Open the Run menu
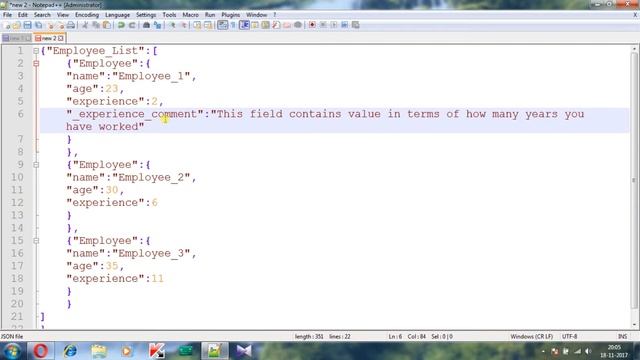The width and height of the screenshot is (640, 360). pyautogui.click(x=210, y=15)
